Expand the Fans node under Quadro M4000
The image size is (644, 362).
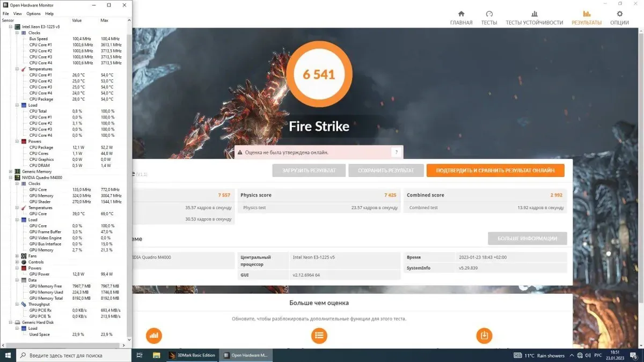[17, 256]
